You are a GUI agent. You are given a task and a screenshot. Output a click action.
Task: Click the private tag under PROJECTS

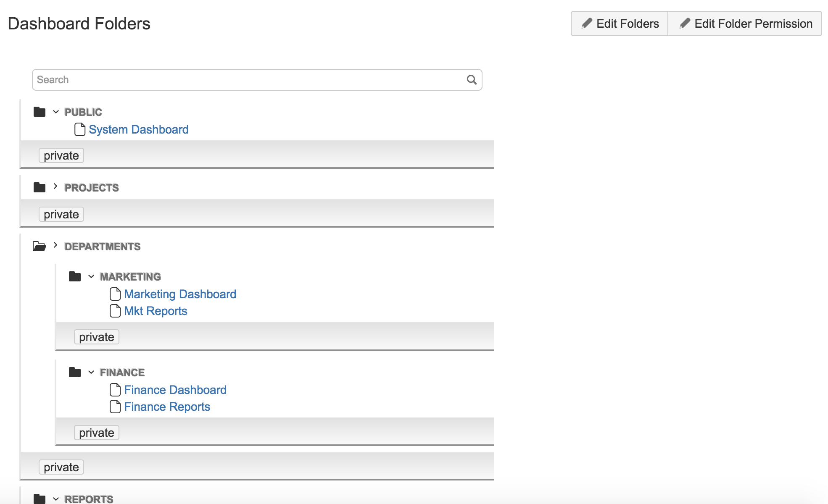coord(61,214)
